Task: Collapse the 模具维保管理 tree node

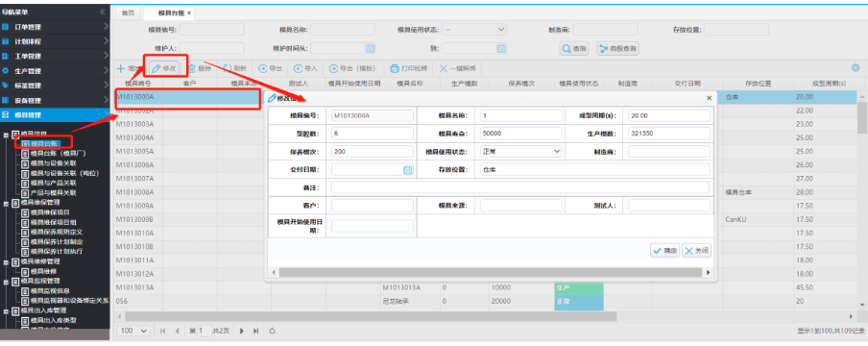Action: click(x=6, y=203)
